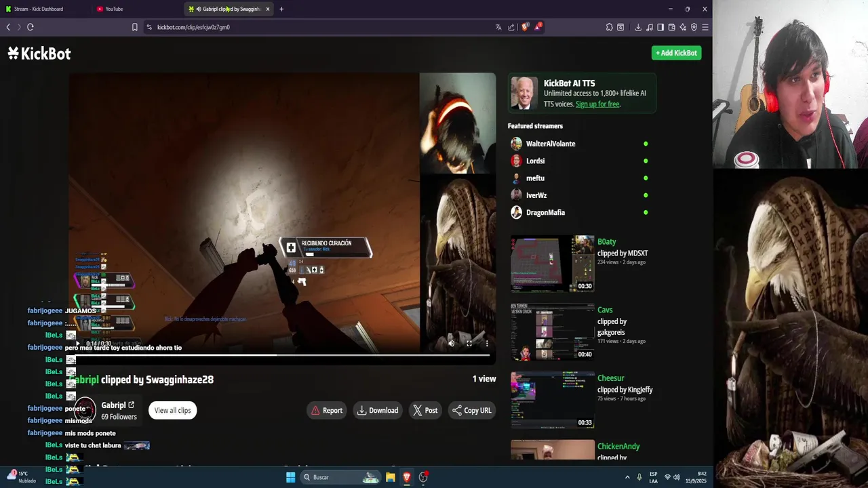Seek on the video progress bar
The height and width of the screenshot is (488, 868).
282,354
